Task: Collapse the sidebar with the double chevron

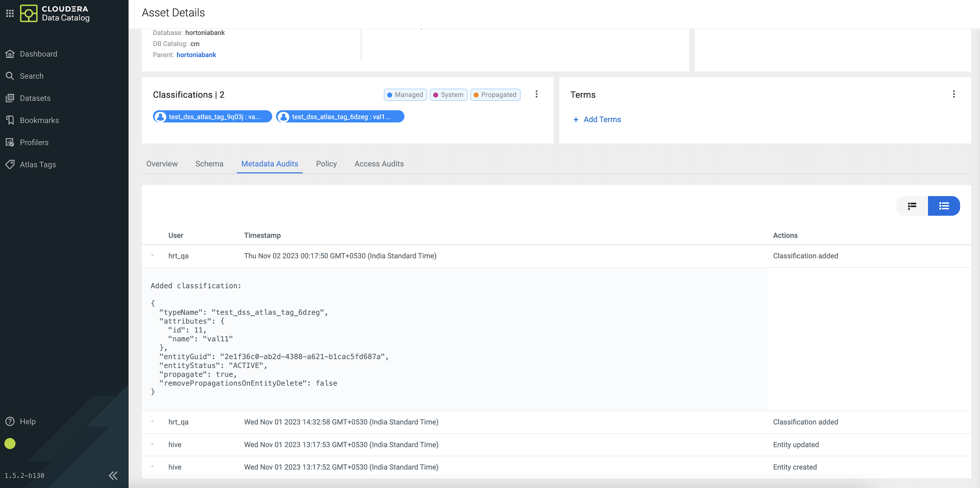Action: [113, 475]
